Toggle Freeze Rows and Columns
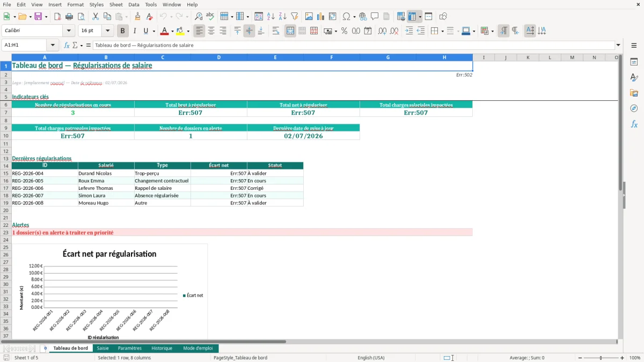Viewport: 644px width, 362px height. [x=412, y=17]
